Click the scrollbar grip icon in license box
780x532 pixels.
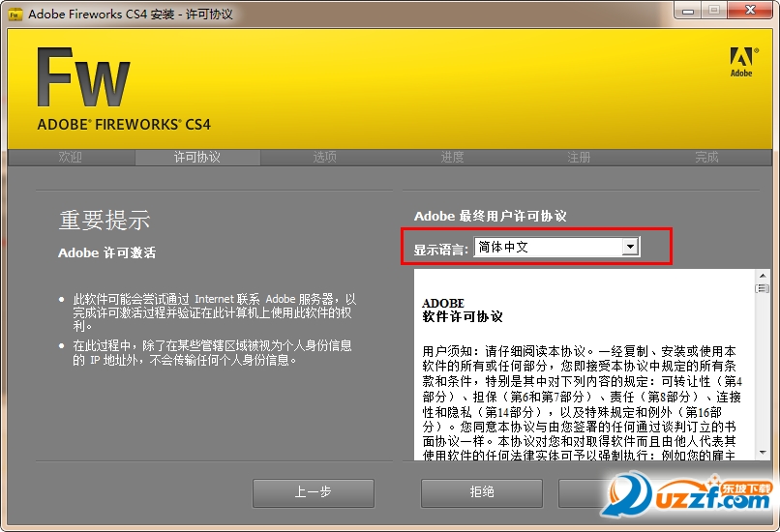[763, 288]
